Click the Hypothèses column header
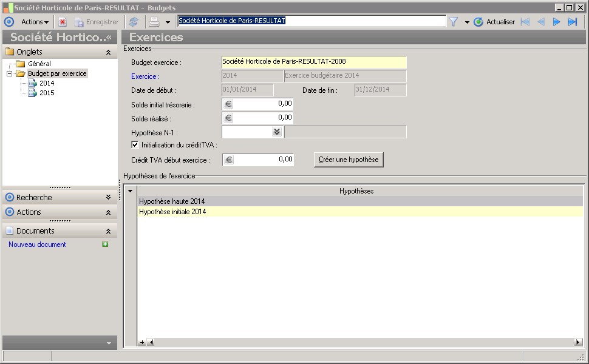The image size is (589, 364). 356,191
